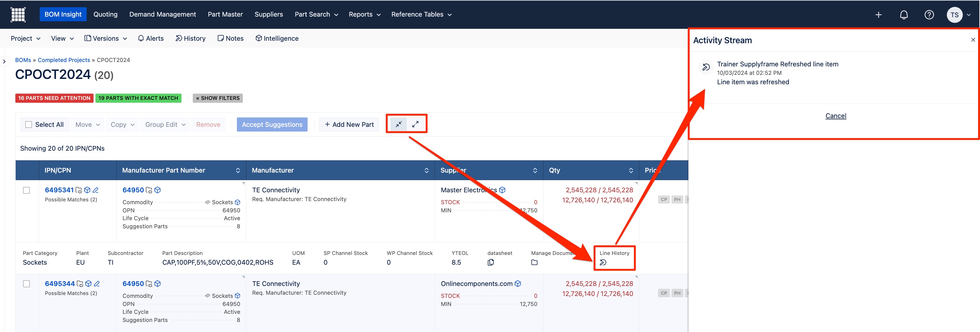
Task: Open the Reports dropdown
Action: tap(365, 14)
